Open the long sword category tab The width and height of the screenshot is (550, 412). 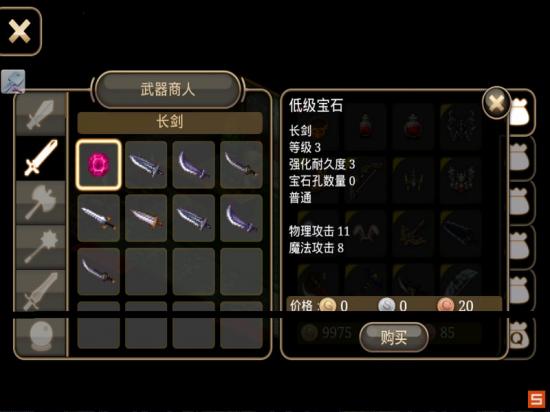[41, 158]
